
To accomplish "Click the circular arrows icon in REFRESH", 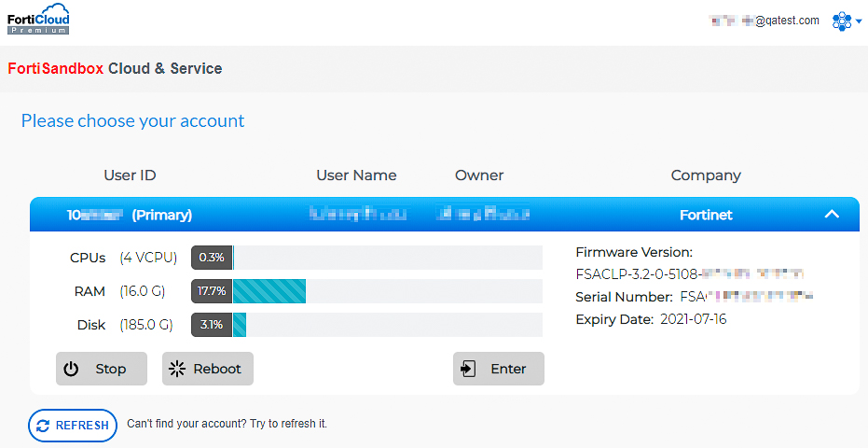I will [43, 426].
